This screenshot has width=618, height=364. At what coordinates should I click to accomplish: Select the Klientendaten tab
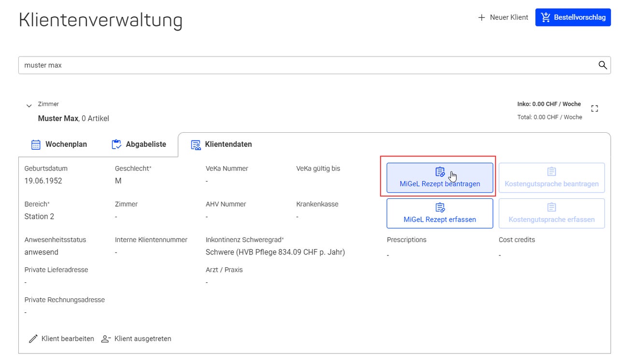click(222, 144)
